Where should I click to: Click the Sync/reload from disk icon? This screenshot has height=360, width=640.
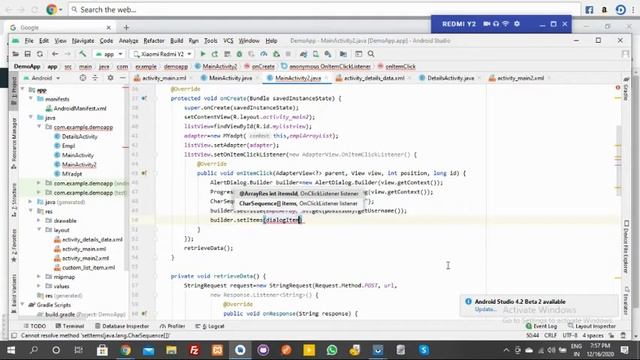click(40, 54)
